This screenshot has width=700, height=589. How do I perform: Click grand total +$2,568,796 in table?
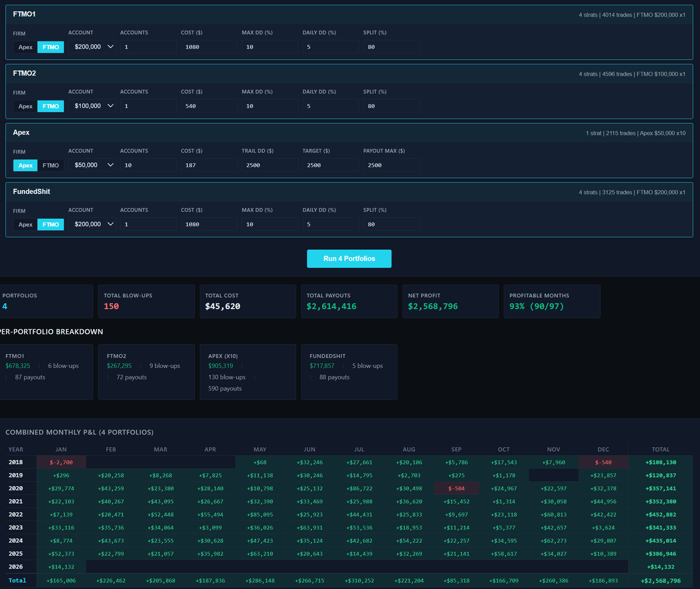660,581
